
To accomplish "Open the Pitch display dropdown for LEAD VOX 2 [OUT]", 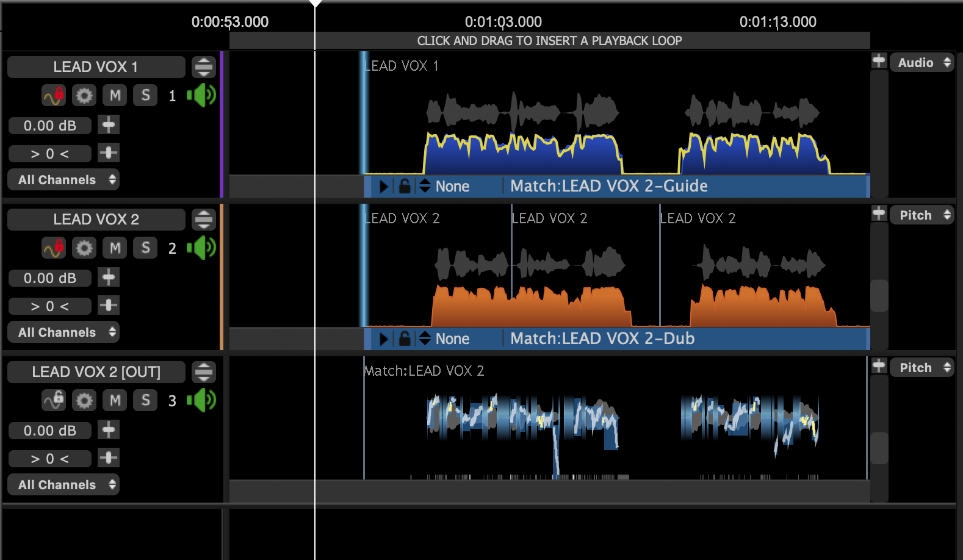I will [922, 367].
